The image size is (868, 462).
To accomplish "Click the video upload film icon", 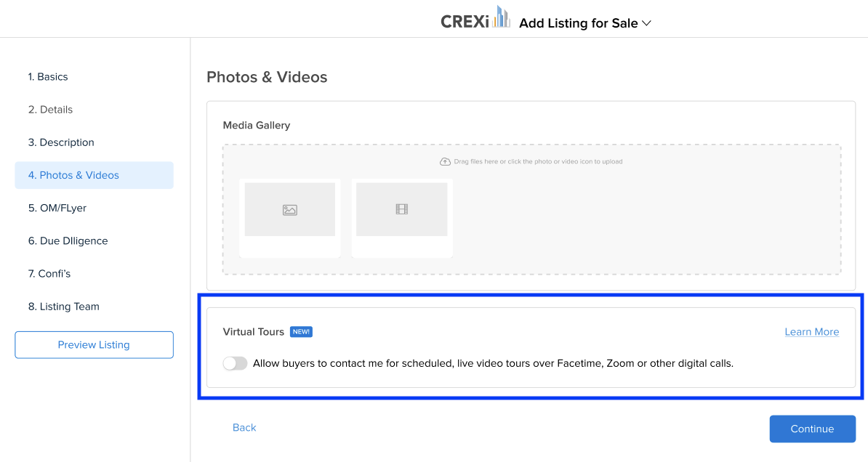I will pos(402,209).
